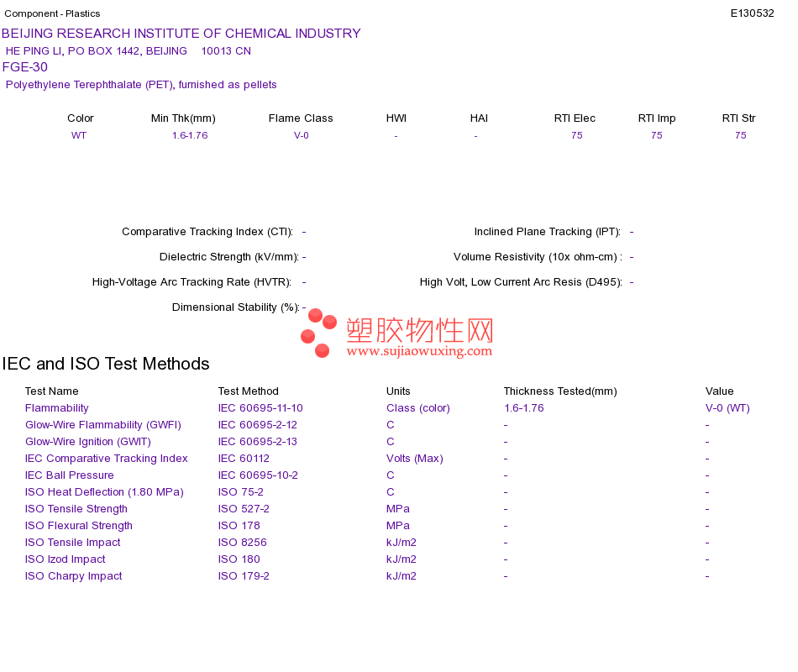
Task: Click test method IEC 60695-2-12
Action: 257,425
